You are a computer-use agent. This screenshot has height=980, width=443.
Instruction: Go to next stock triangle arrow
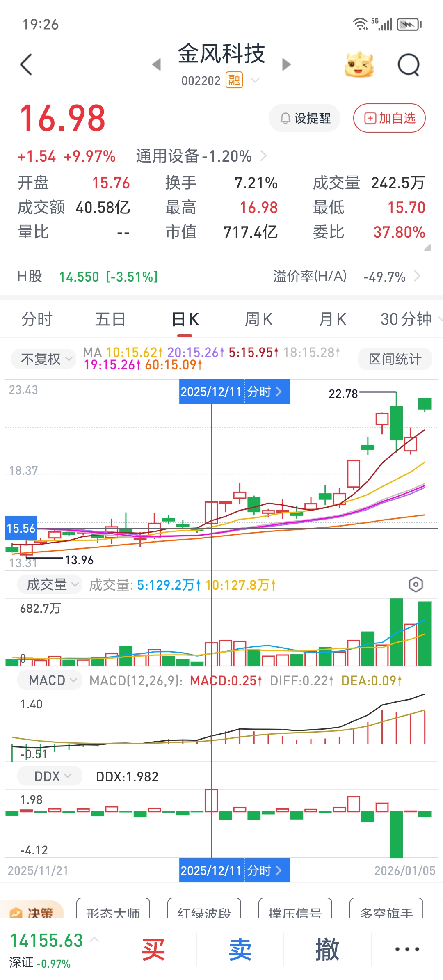[x=287, y=64]
